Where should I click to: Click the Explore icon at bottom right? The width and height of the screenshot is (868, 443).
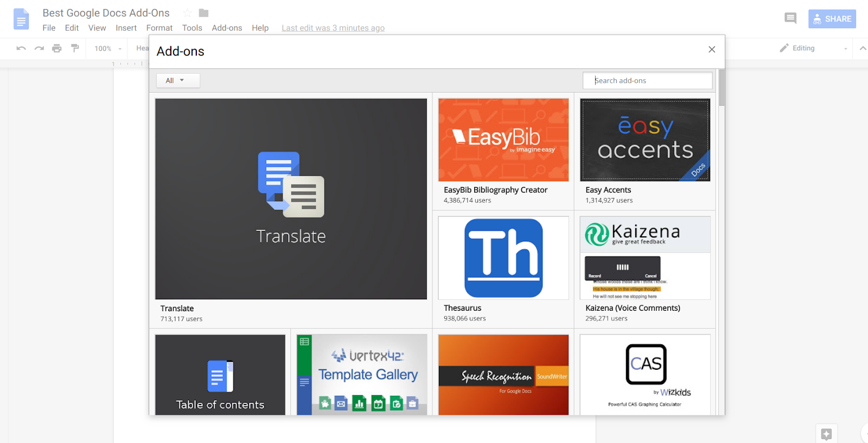click(826, 434)
